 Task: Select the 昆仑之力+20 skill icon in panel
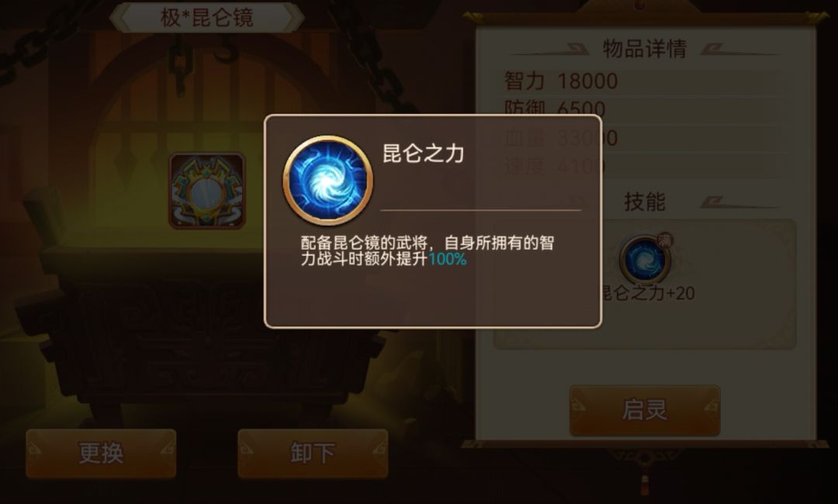tap(645, 260)
